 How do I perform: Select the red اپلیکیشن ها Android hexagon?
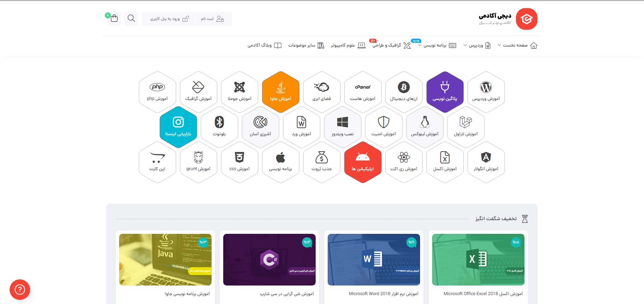pyautogui.click(x=363, y=162)
